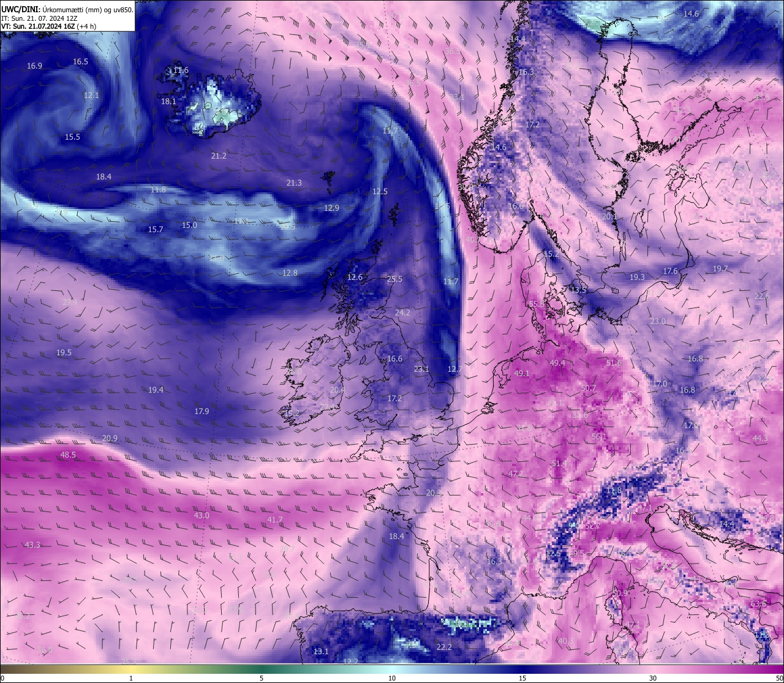Image resolution: width=784 pixels, height=683 pixels.
Task: Click the 13.1 value over Spain
Action: (321, 652)
